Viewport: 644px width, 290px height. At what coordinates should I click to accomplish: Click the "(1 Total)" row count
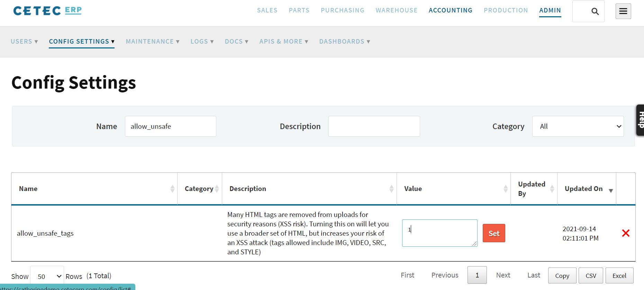pos(99,276)
